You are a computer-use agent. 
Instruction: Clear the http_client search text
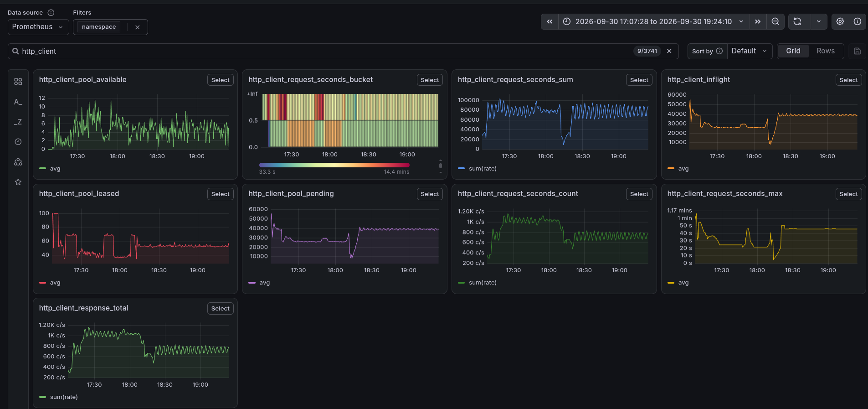click(669, 51)
